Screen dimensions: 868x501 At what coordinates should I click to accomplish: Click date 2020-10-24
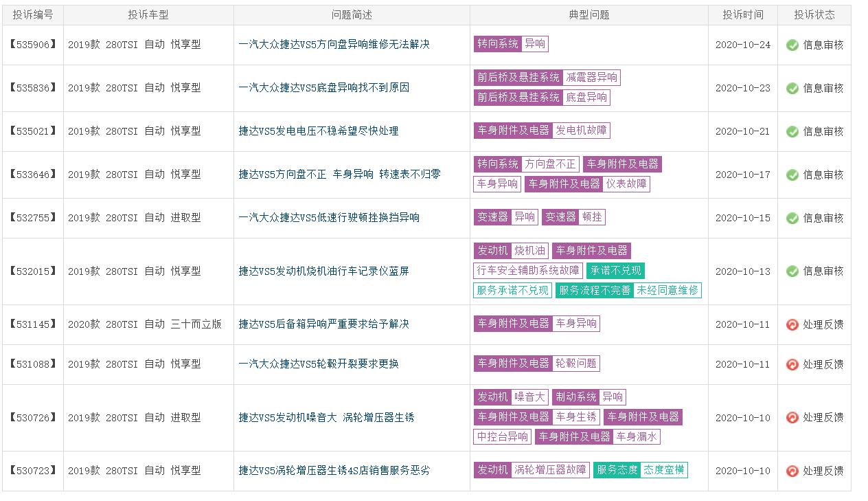[x=743, y=45]
